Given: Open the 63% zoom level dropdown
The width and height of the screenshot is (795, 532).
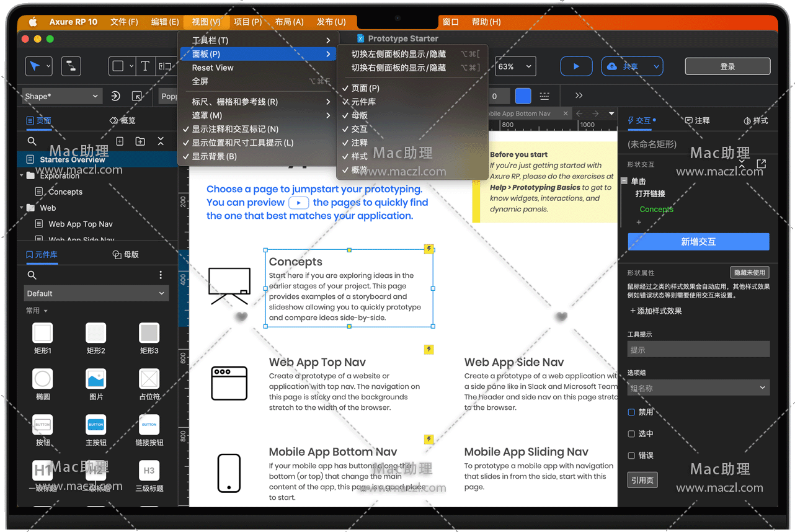Looking at the screenshot, I should click(515, 66).
